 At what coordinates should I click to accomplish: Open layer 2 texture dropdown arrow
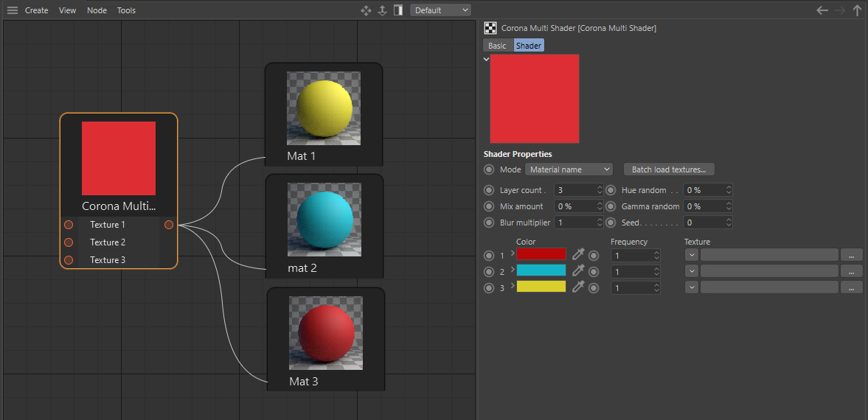[692, 270]
